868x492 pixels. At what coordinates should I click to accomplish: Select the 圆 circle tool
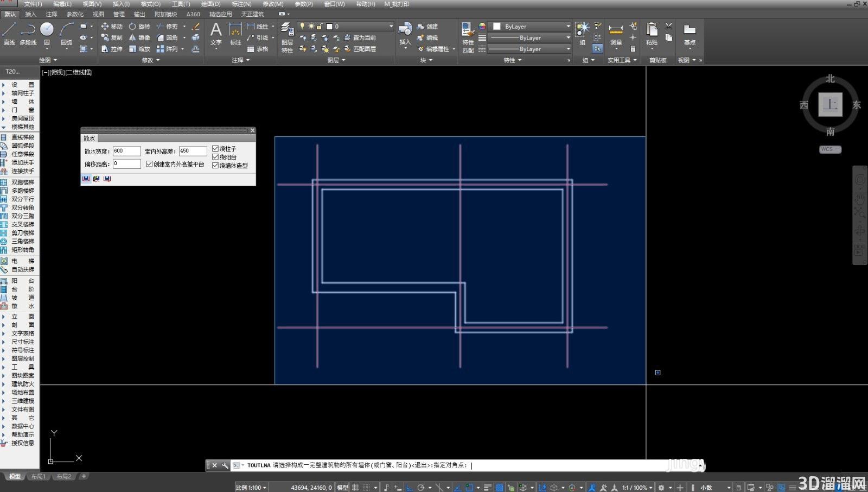pos(47,34)
